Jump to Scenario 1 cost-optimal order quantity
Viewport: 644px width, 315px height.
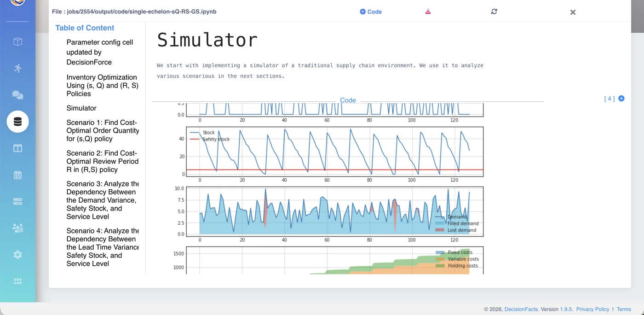[x=103, y=131]
